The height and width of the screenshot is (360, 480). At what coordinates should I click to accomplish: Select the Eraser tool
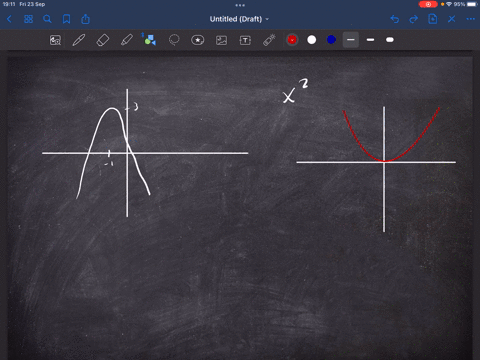pos(103,40)
